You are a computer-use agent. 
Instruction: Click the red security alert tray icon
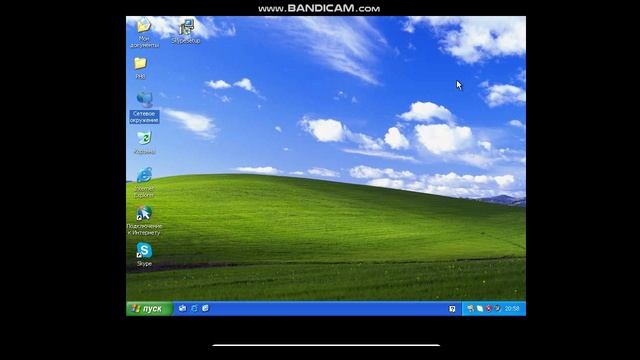click(x=489, y=309)
